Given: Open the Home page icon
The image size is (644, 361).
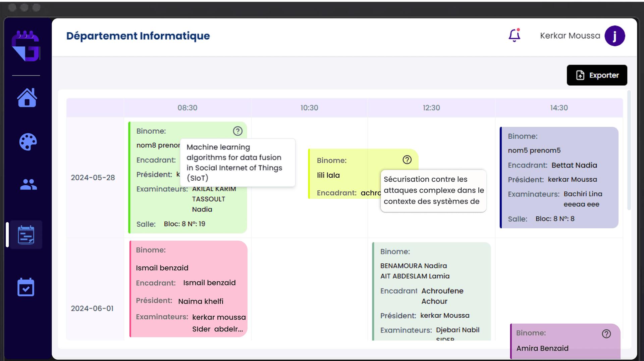Looking at the screenshot, I should pyautogui.click(x=27, y=98).
